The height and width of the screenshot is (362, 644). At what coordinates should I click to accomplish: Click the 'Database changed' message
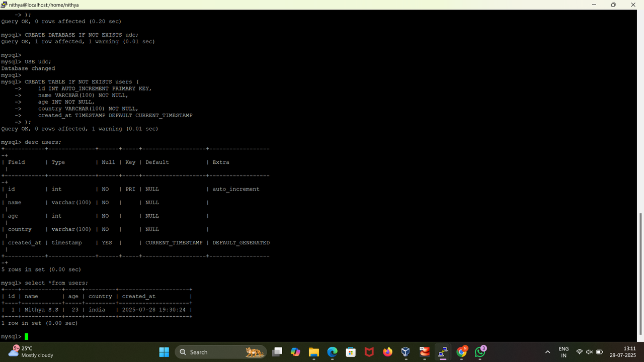tap(28, 68)
